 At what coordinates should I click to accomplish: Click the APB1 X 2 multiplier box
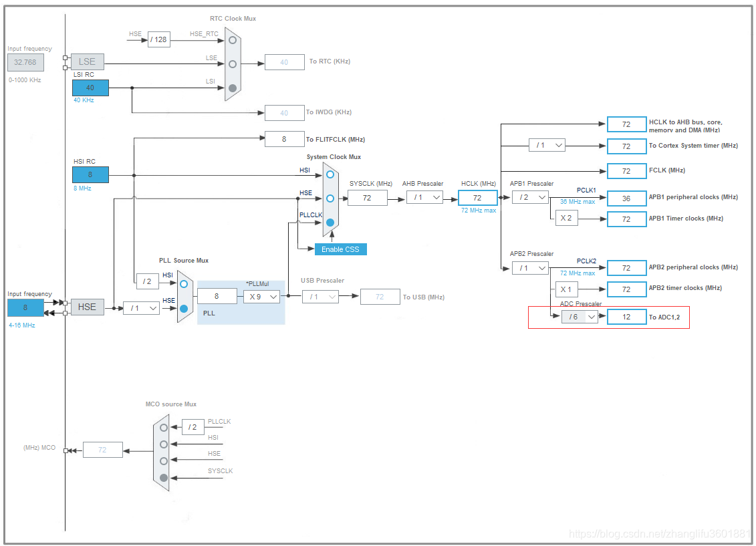(567, 218)
